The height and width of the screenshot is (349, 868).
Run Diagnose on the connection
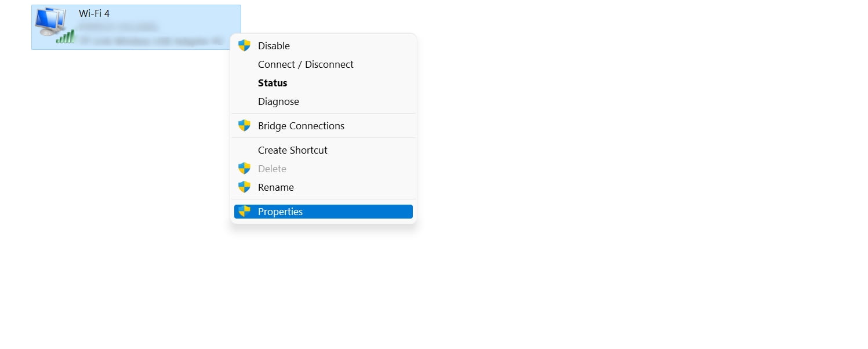[278, 101]
